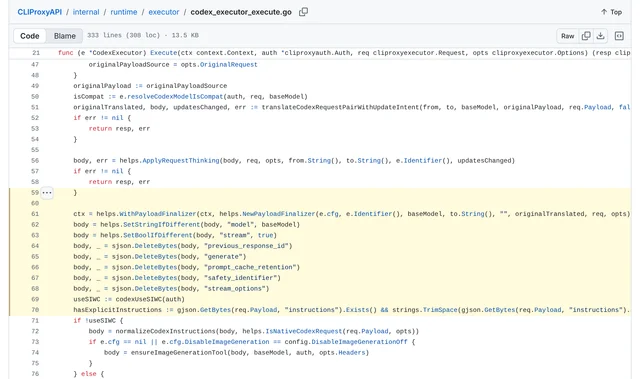Click codexUseSIWC(auth) on line 69

click(150, 299)
